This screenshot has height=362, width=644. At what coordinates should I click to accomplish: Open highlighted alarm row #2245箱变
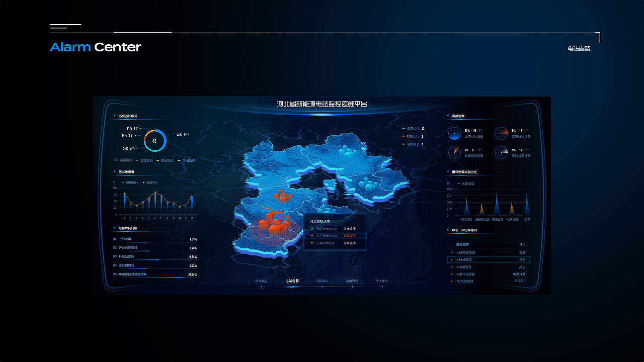(489, 260)
